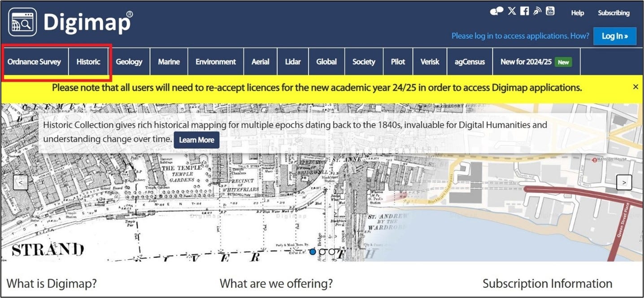Click the Digimap logo icon
Viewport: 644px width, 298px height.
22,22
